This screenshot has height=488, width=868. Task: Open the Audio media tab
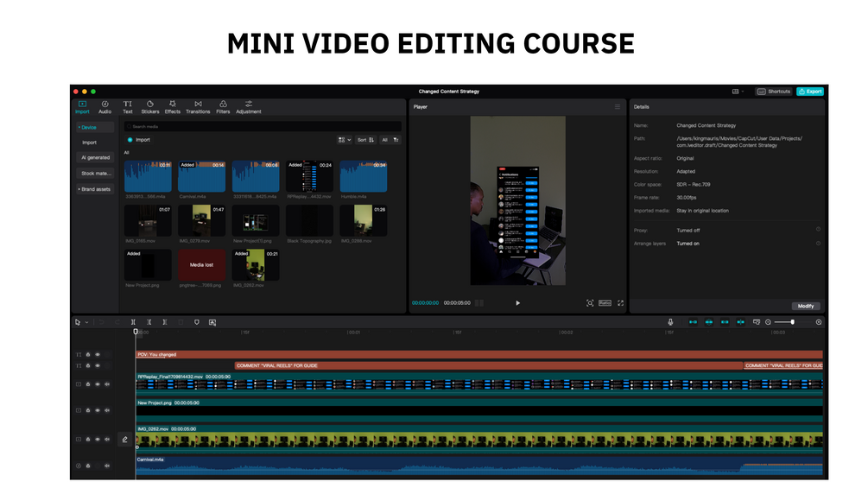[105, 107]
